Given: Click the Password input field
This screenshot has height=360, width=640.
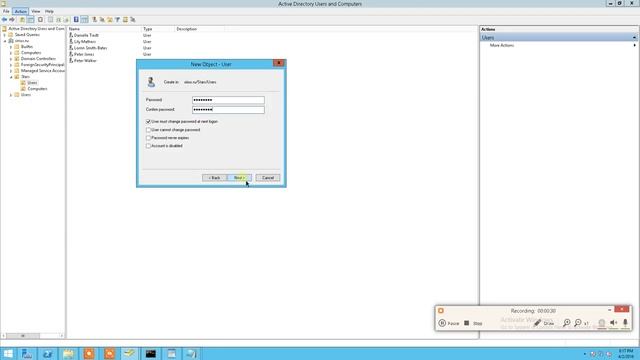Looking at the screenshot, I should [228, 100].
